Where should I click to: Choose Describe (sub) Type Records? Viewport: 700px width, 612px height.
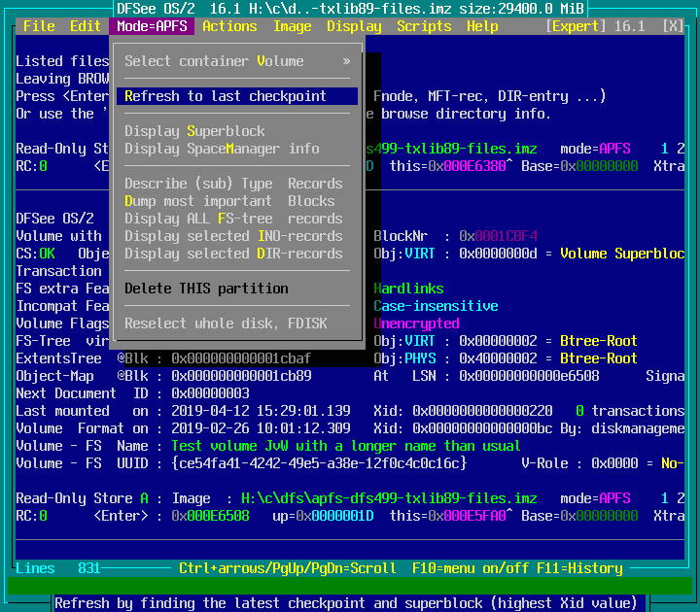233,184
